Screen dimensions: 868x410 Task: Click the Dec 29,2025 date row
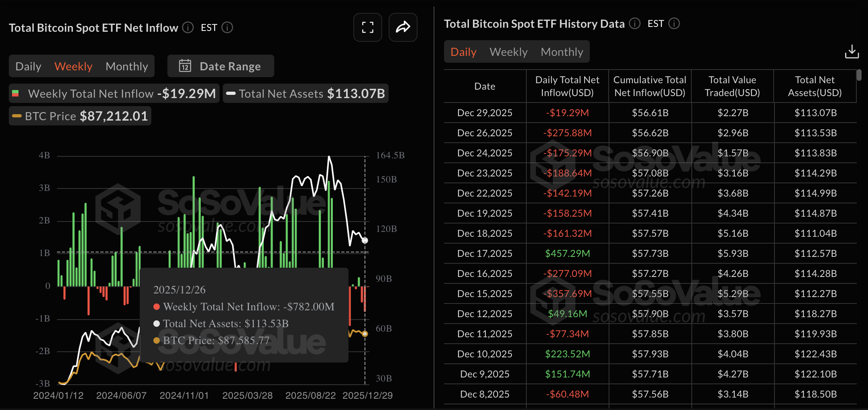coord(485,113)
